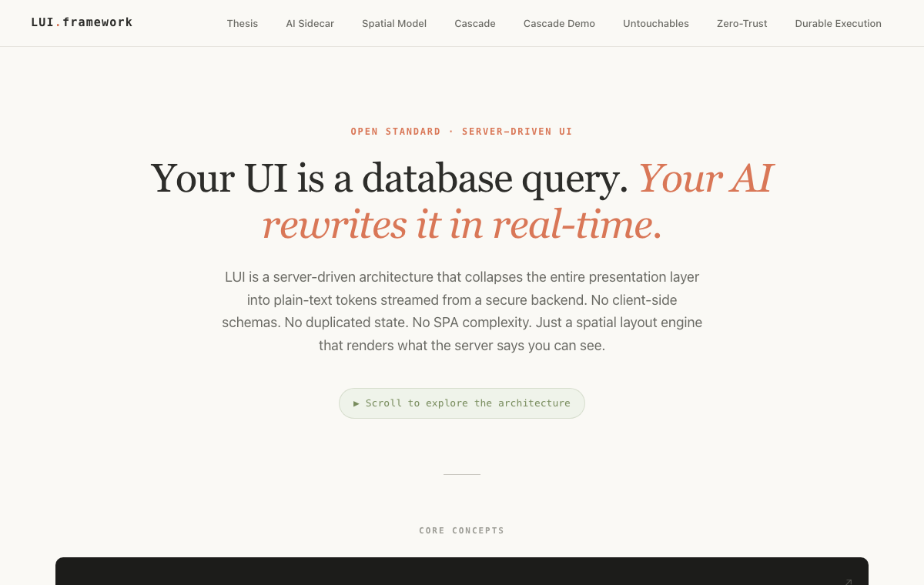The height and width of the screenshot is (585, 924).
Task: Click the Core Concepts label
Action: pyautogui.click(x=462, y=530)
